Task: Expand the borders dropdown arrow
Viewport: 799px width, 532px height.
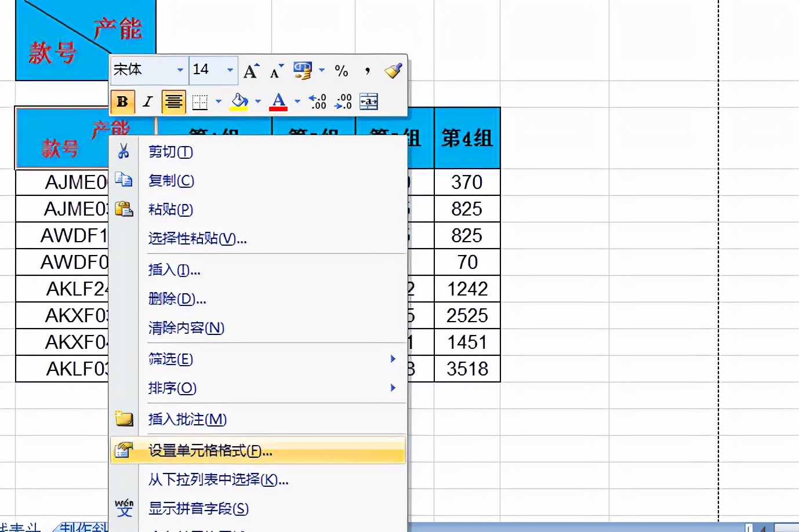Action: tap(219, 102)
